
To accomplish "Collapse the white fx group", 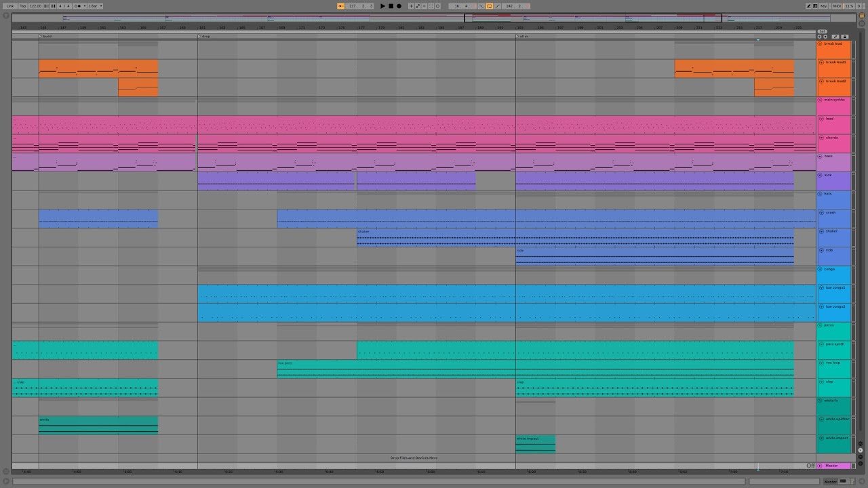I will (820, 401).
